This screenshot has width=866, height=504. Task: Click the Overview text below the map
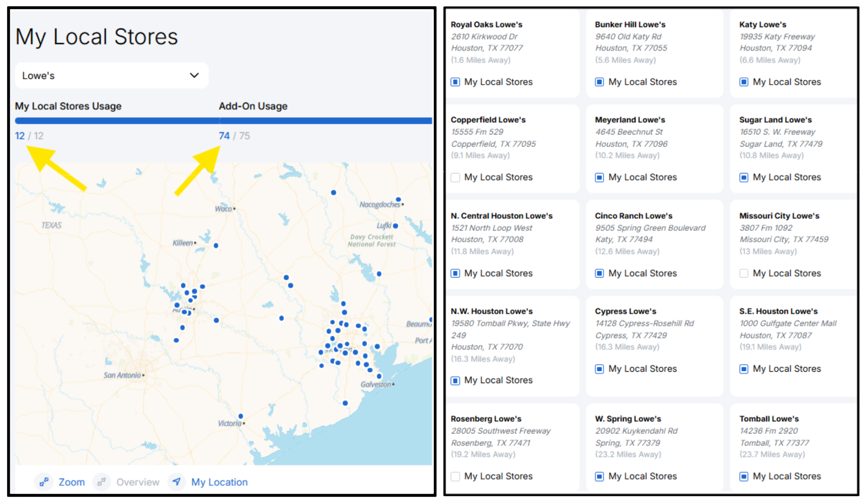(x=138, y=482)
